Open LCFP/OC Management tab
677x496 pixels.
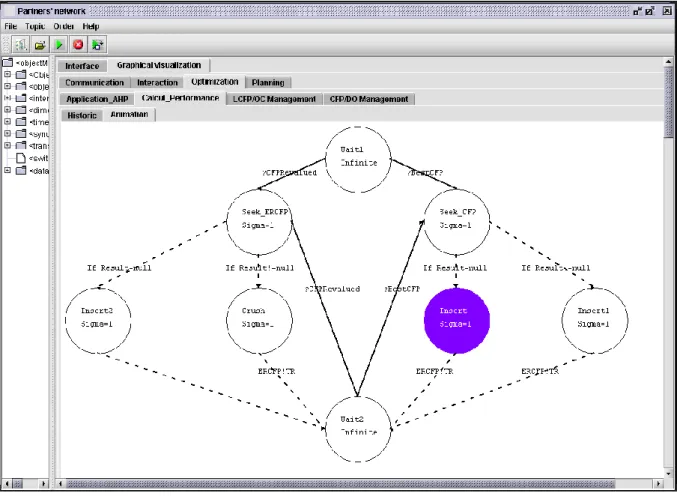pos(274,99)
